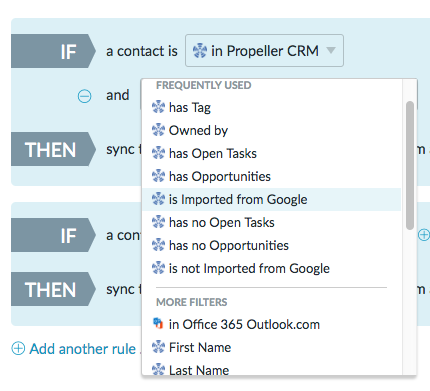
Task: Click the Propeller icon beside 'Owned by'
Action: tap(158, 130)
